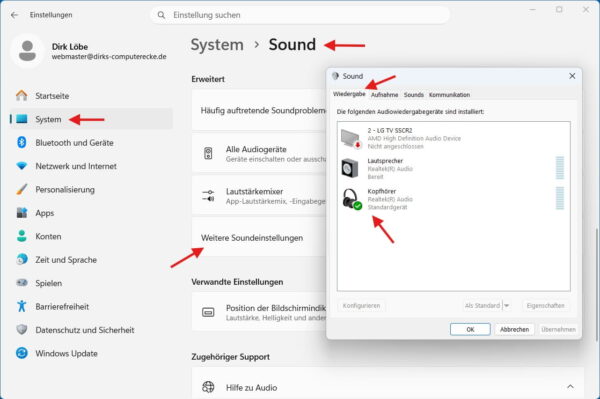
Task: Click the Netzwerk und Internet wifi icon
Action: click(x=22, y=166)
